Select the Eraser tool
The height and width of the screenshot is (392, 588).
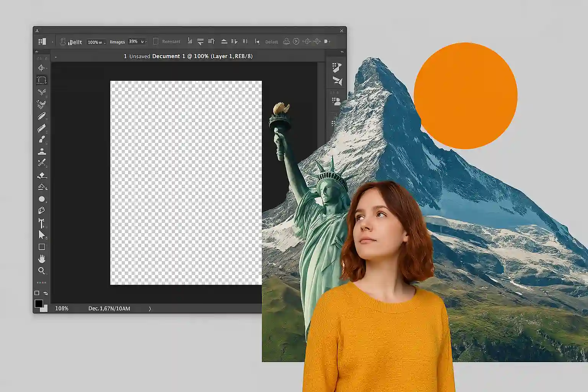click(x=42, y=175)
